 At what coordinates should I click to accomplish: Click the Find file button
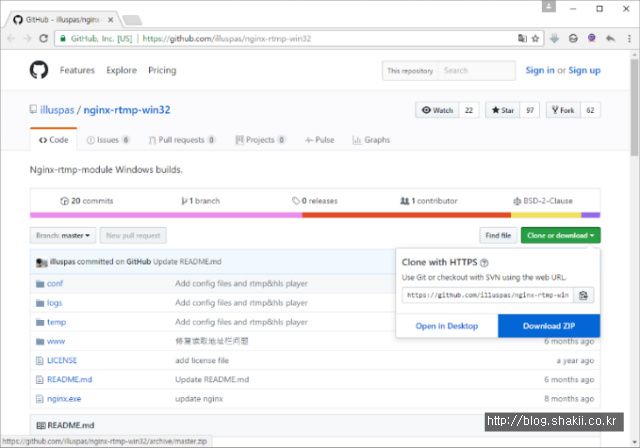[x=498, y=235]
